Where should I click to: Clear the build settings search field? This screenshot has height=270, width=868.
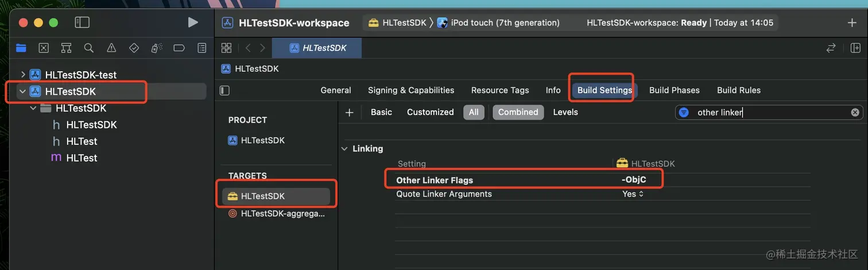pyautogui.click(x=855, y=113)
